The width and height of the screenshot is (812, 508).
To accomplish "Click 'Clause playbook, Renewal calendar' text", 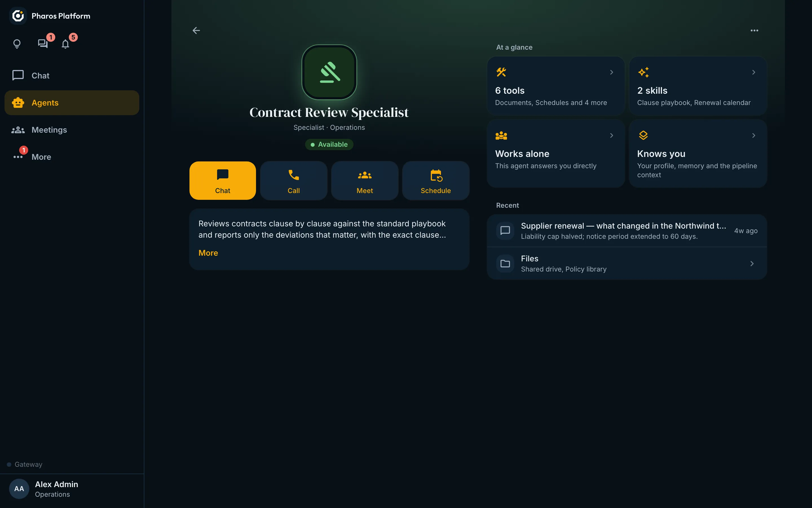I will (694, 103).
